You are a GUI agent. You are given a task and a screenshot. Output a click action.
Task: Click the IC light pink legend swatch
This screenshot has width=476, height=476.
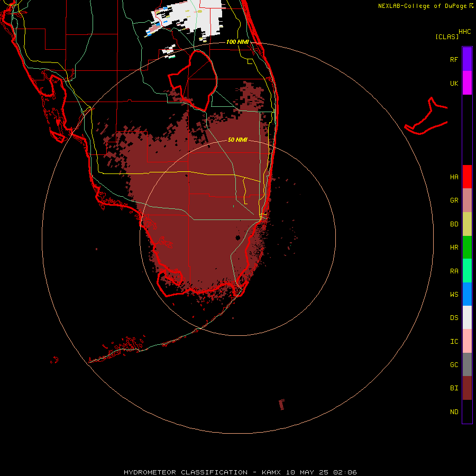tap(467, 341)
